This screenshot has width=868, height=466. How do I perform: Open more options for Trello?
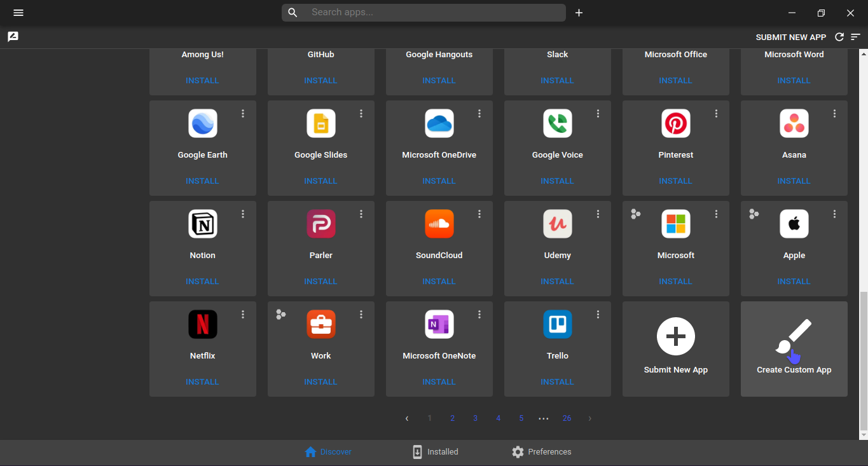598,315
